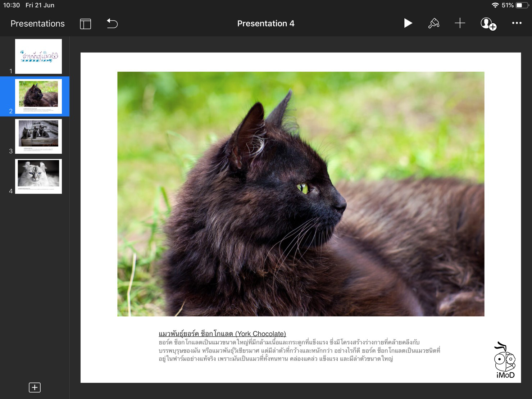Screen dimensions: 532x399
Task: Open the Insert plus menu in toolbar
Action: 460,23
